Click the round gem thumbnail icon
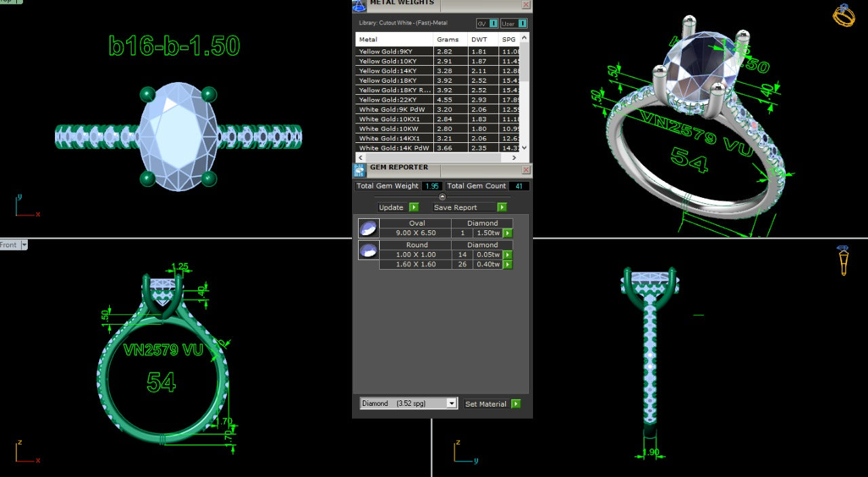This screenshot has height=477, width=868. 368,250
